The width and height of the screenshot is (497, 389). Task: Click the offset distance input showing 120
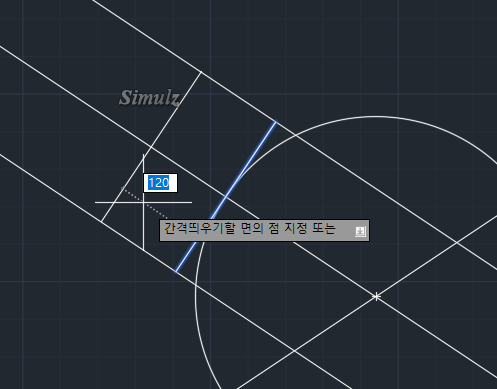[160, 183]
